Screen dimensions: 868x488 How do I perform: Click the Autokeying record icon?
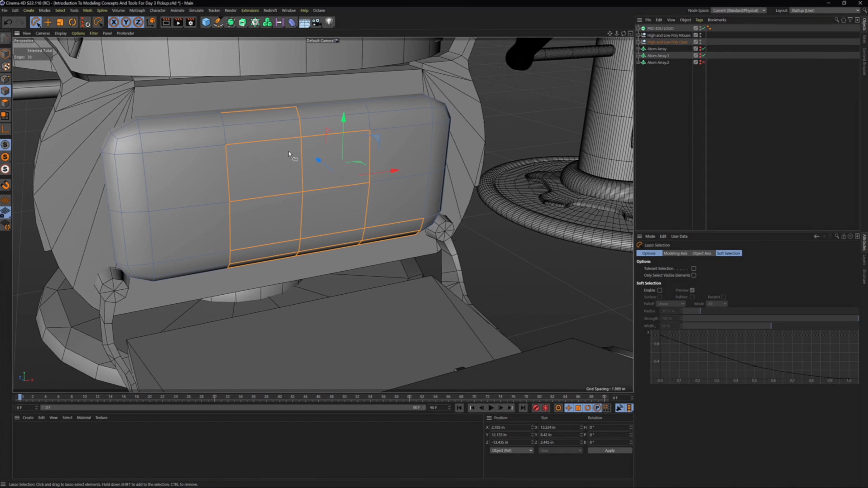[x=545, y=408]
